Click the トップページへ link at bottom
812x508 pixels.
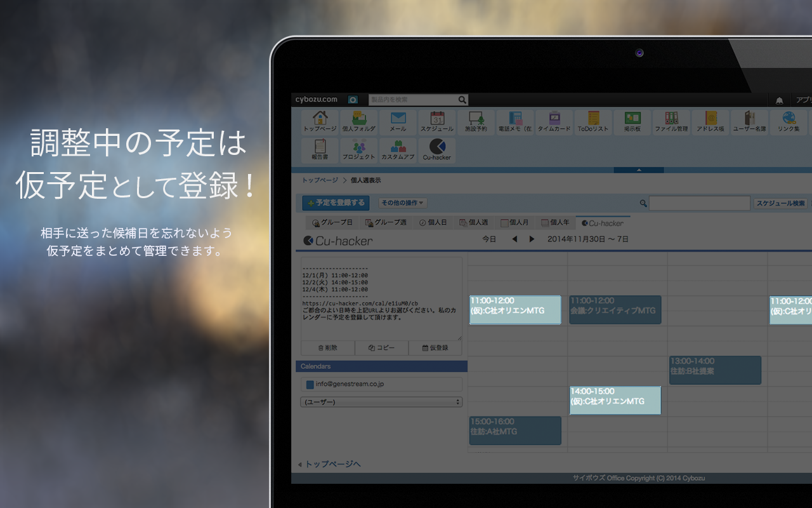(332, 464)
